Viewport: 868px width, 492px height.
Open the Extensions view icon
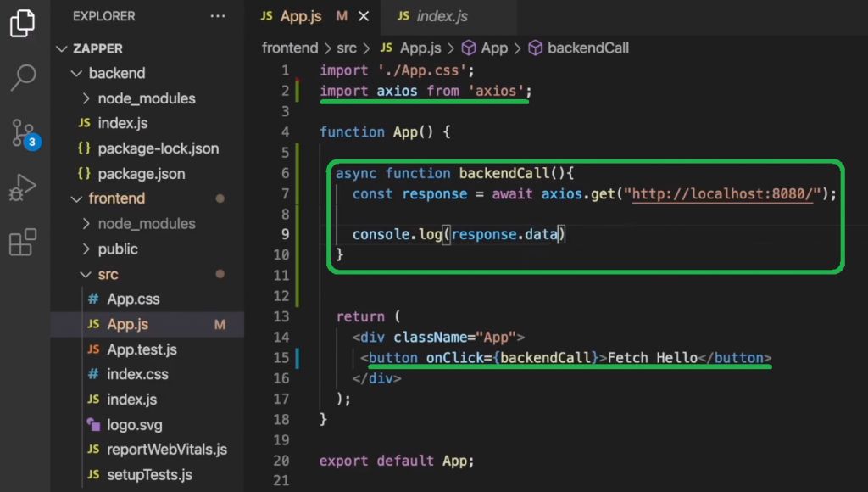pos(23,243)
